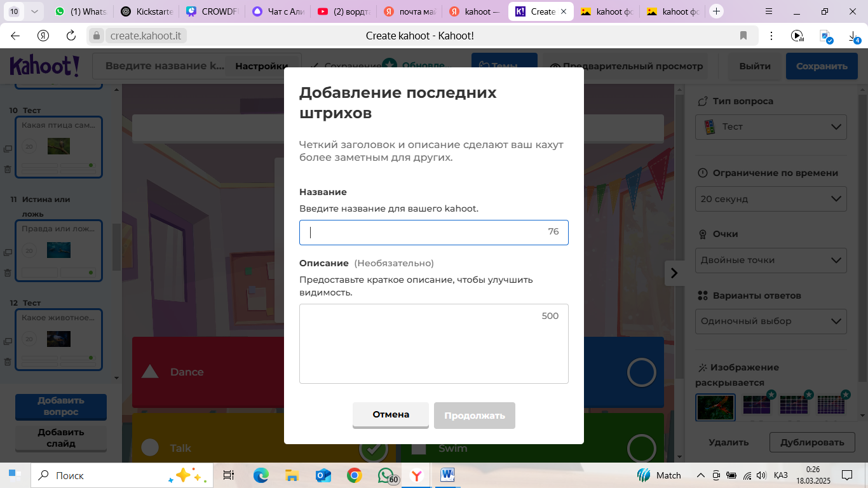Open File Explorer from the taskbar
This screenshot has width=868, height=488.
[292, 475]
